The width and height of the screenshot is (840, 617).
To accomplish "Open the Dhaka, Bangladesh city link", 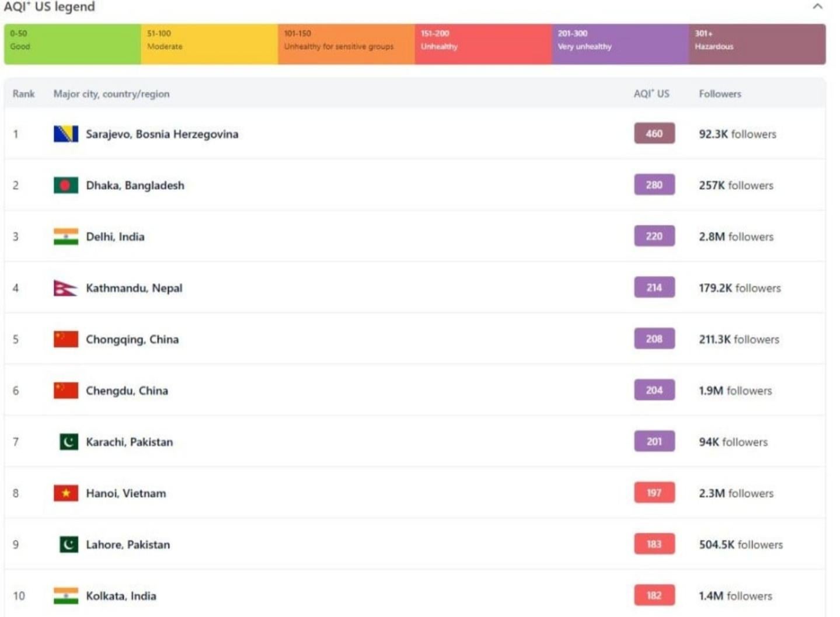I will tap(135, 186).
